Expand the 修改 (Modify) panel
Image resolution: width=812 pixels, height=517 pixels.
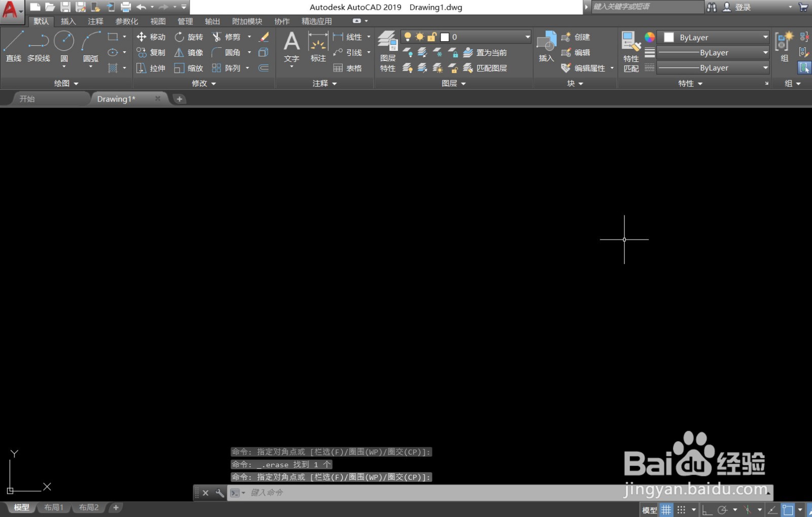pyautogui.click(x=204, y=83)
